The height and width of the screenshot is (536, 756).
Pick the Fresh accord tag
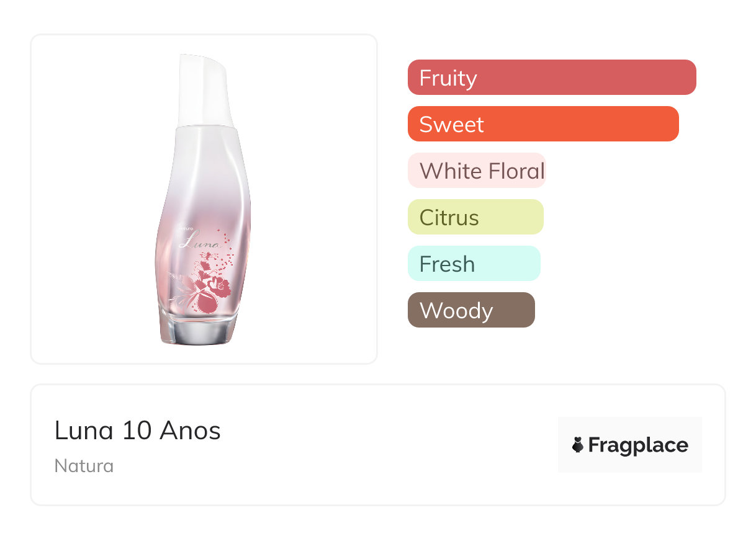[474, 264]
